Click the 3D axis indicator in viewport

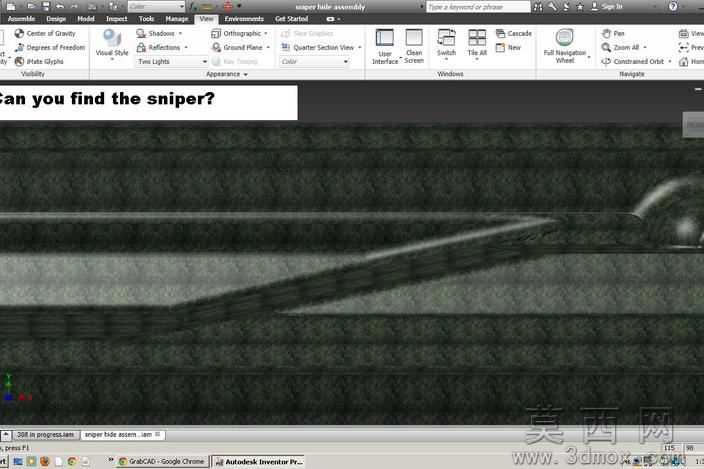[16, 389]
